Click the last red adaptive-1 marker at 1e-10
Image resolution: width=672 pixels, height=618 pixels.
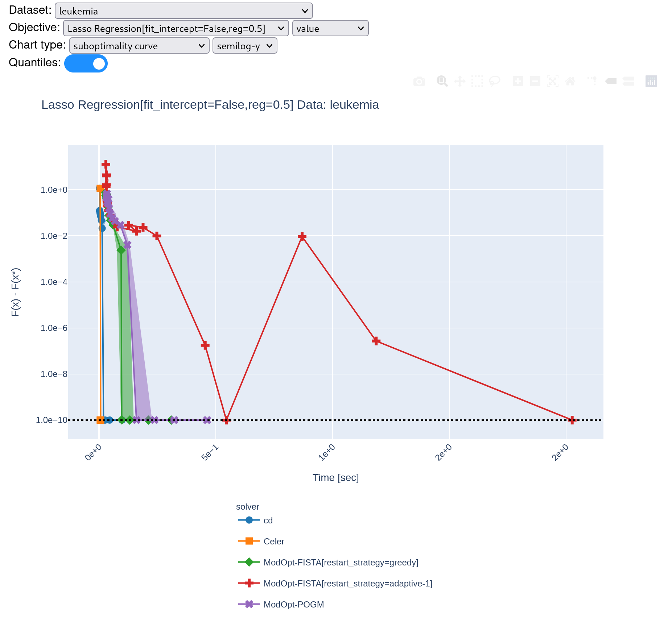[572, 420]
